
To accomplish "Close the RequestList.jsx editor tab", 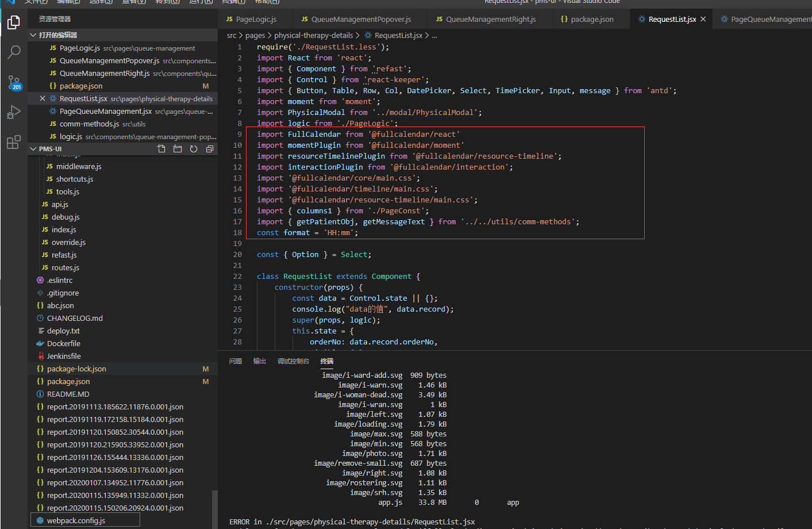I will click(x=703, y=19).
